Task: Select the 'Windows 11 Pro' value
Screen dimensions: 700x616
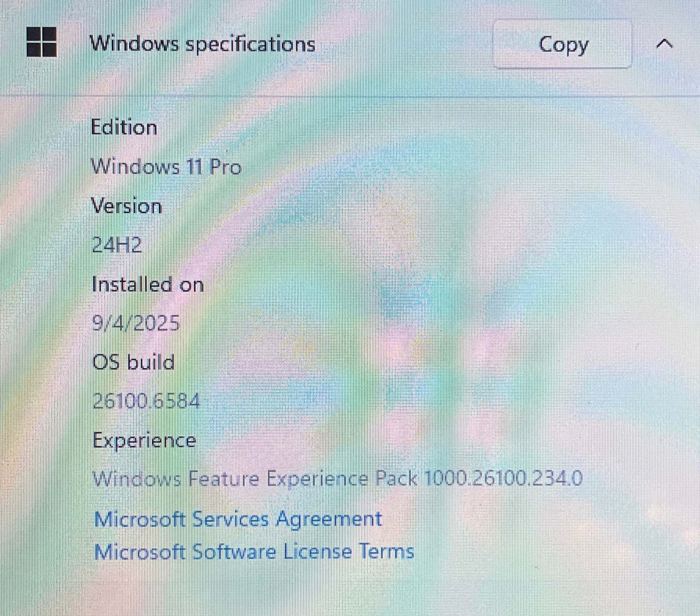Action: [x=166, y=167]
